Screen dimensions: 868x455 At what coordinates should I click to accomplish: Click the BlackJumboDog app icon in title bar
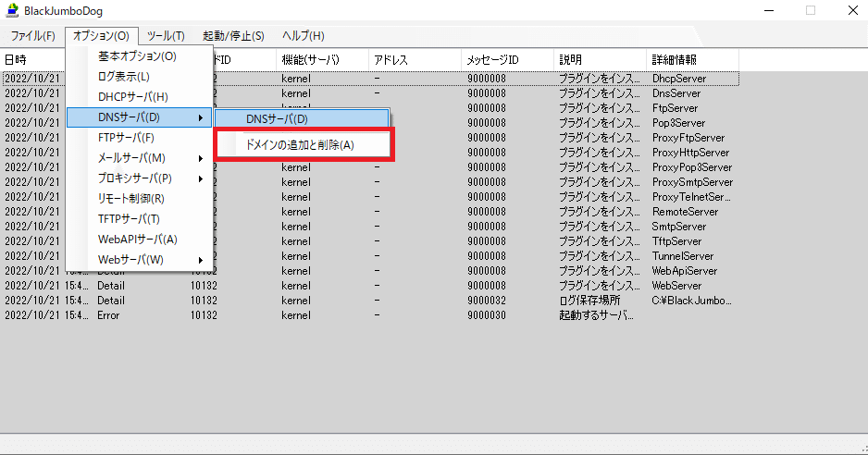coord(12,10)
